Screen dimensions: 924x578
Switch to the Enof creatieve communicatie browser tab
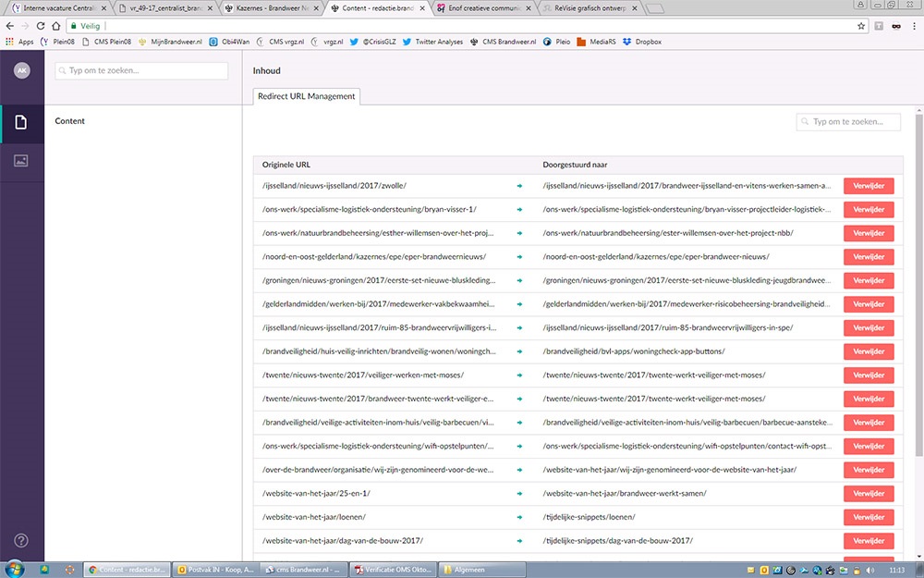point(482,7)
